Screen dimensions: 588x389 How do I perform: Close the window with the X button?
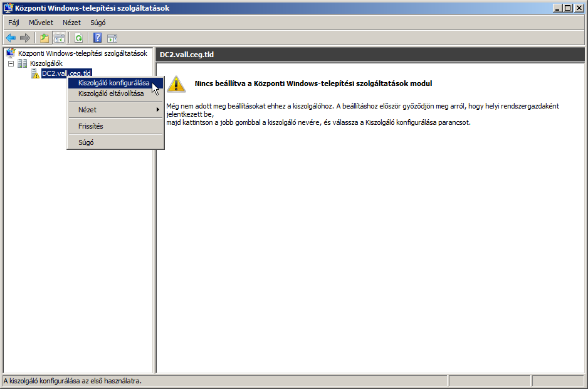coord(579,8)
